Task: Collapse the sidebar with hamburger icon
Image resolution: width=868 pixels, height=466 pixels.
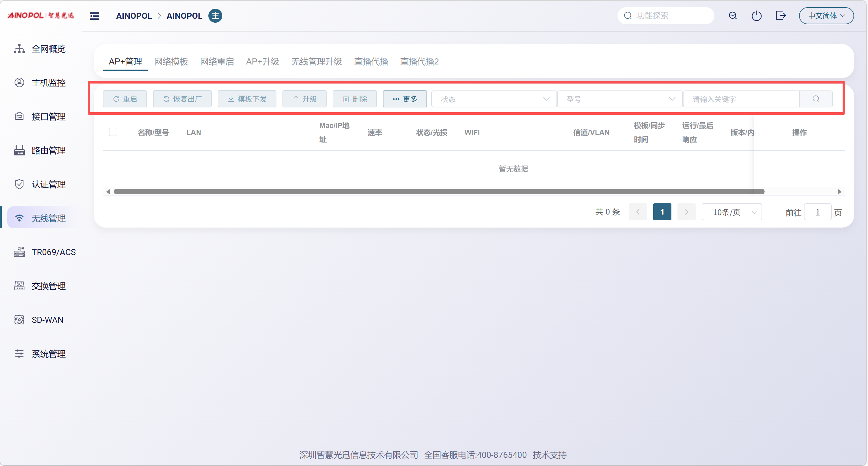Action: (x=94, y=16)
